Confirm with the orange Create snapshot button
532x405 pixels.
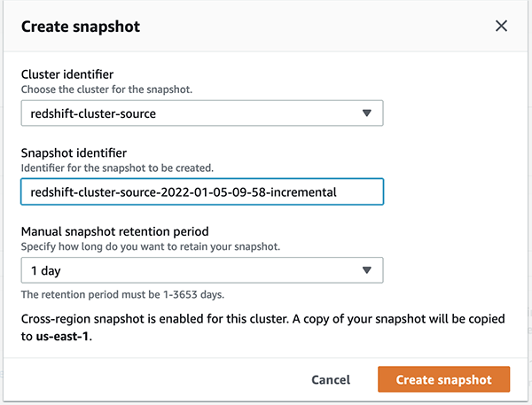[443, 379]
